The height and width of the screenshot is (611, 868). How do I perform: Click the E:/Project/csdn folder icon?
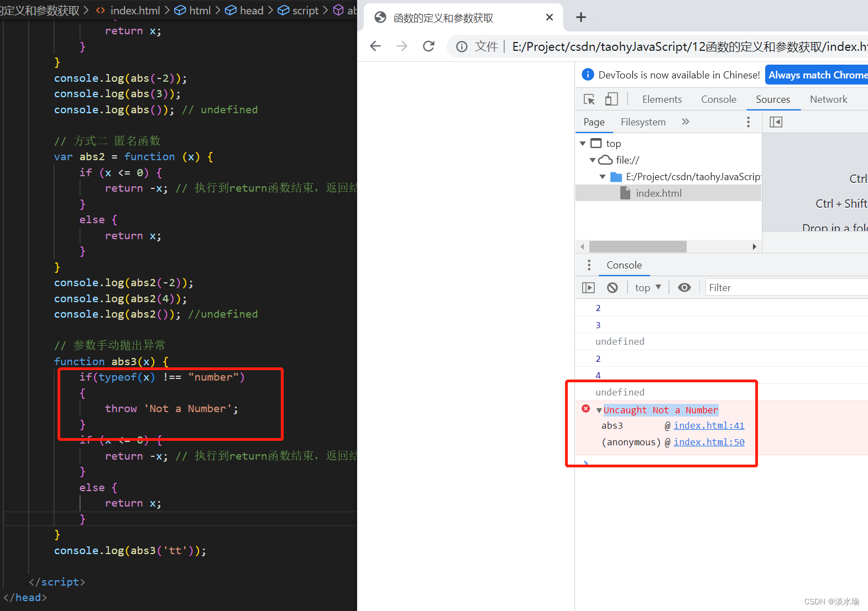[x=616, y=177]
